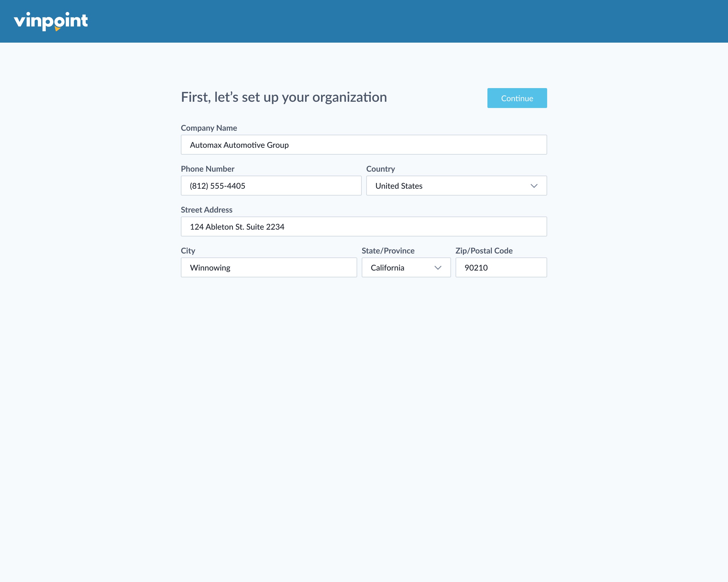Click the Street Address label
728x582 pixels.
coord(206,209)
